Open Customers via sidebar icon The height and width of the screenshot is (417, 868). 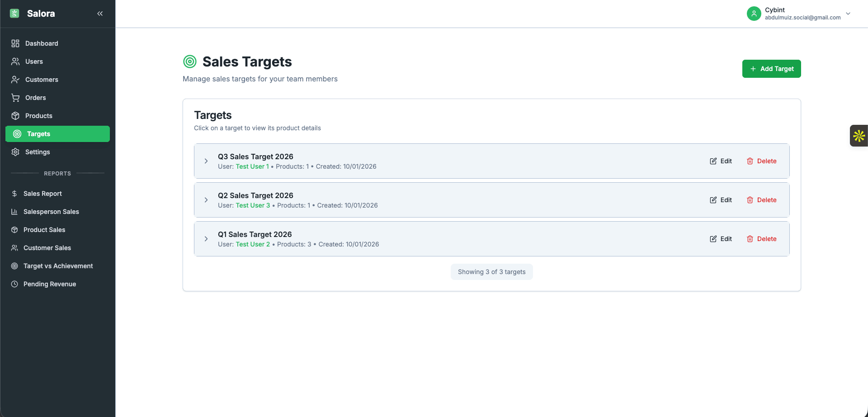coord(15,80)
